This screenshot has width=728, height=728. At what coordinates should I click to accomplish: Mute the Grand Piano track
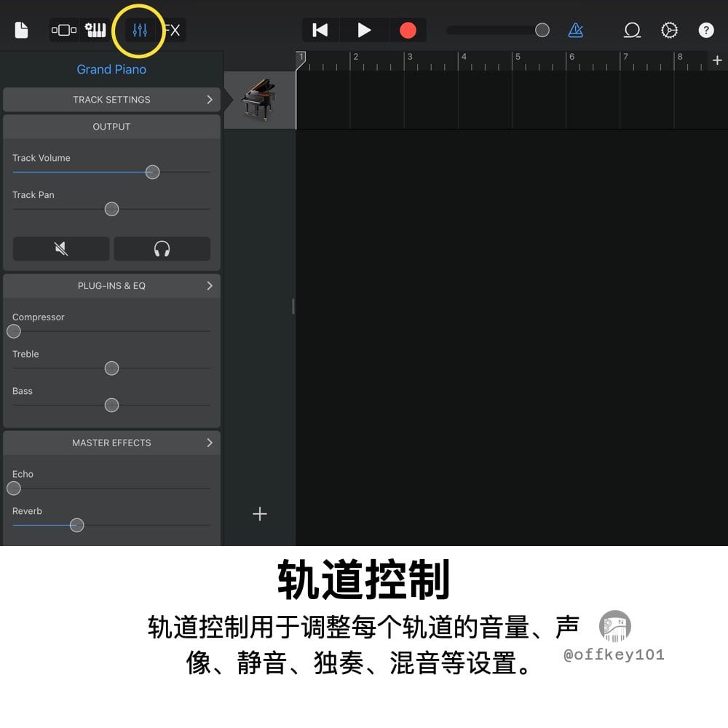[62, 248]
